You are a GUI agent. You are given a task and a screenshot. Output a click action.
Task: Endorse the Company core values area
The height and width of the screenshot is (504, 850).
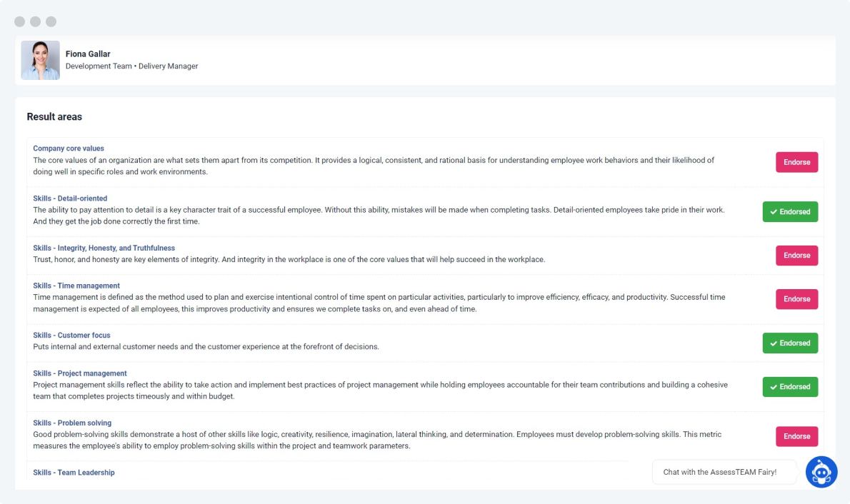(x=796, y=162)
